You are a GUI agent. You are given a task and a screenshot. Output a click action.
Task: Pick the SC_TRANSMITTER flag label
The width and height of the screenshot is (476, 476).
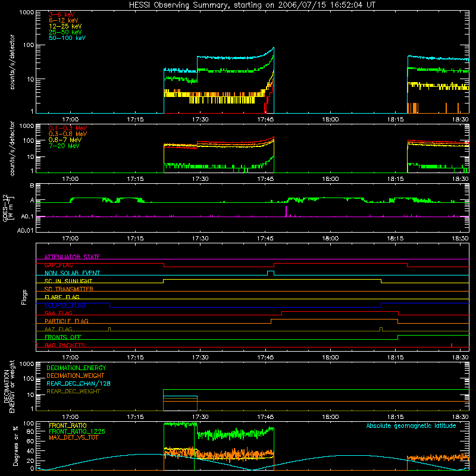(68, 289)
